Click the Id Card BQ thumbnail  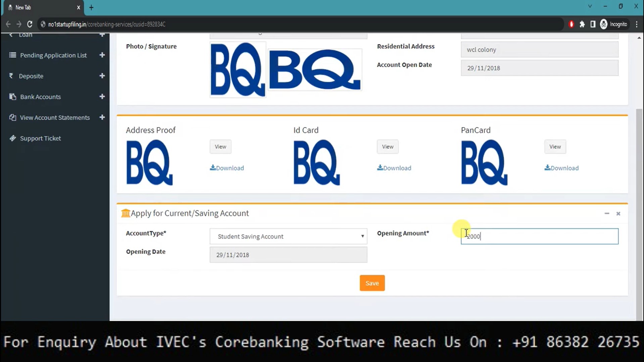click(x=316, y=163)
